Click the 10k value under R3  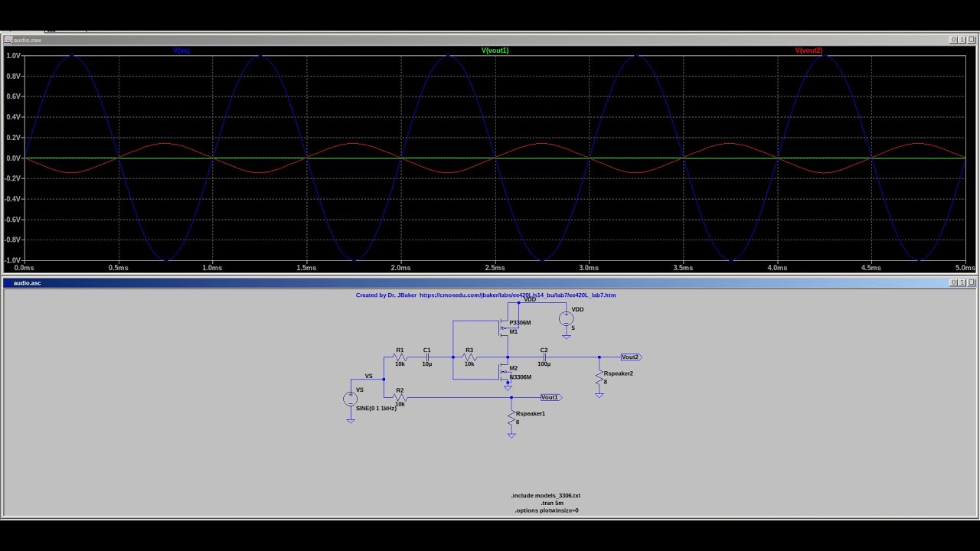(469, 364)
